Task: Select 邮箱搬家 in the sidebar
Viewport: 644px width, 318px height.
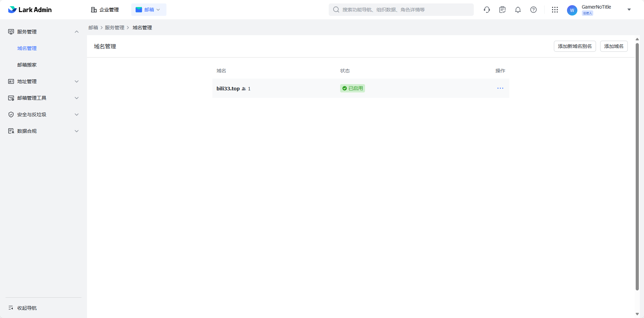Action: pyautogui.click(x=27, y=65)
